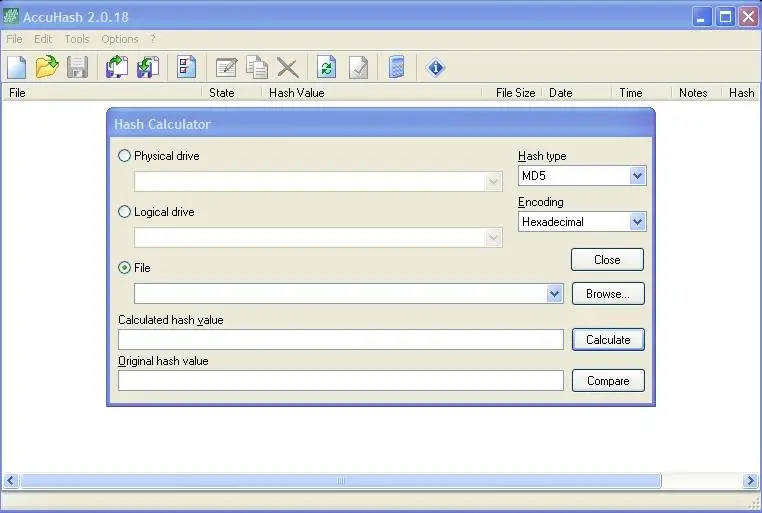
Task: Open the File menu
Action: tap(14, 39)
